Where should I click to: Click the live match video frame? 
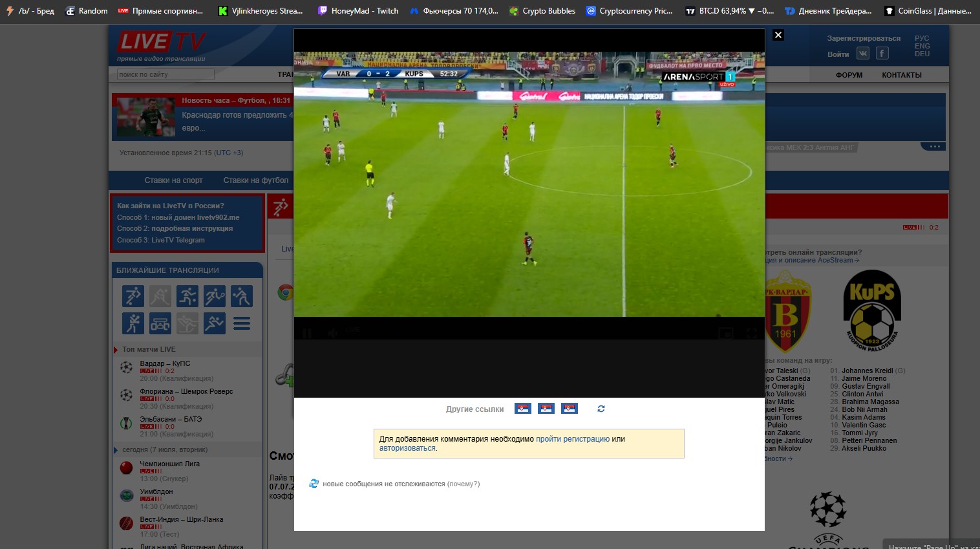(x=529, y=184)
